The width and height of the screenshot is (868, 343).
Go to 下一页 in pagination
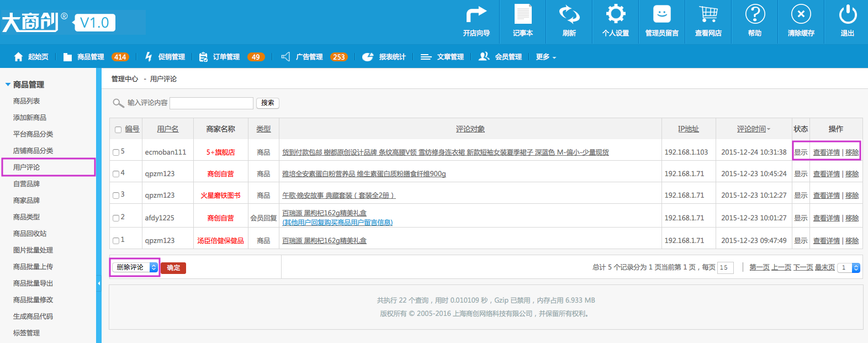(x=803, y=267)
